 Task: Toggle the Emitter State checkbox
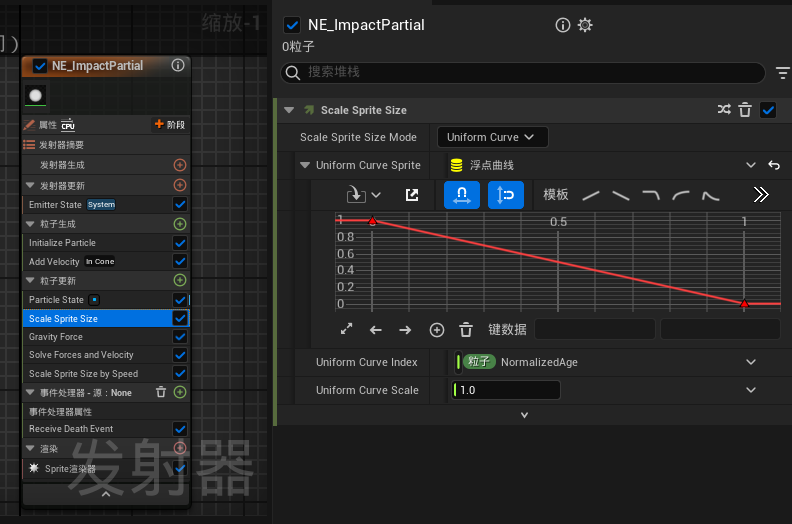180,204
